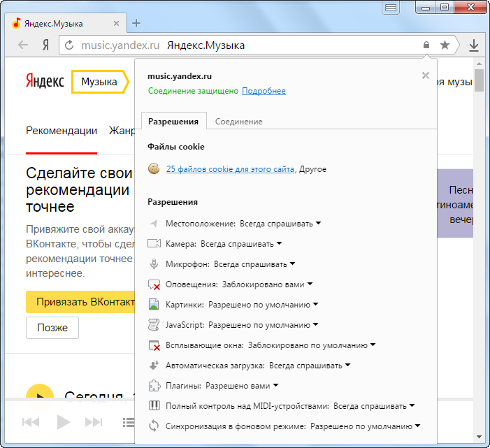Viewport: 490px width, 448px height.
Task: Open the Микрофон permission dropdown
Action: coord(254,264)
